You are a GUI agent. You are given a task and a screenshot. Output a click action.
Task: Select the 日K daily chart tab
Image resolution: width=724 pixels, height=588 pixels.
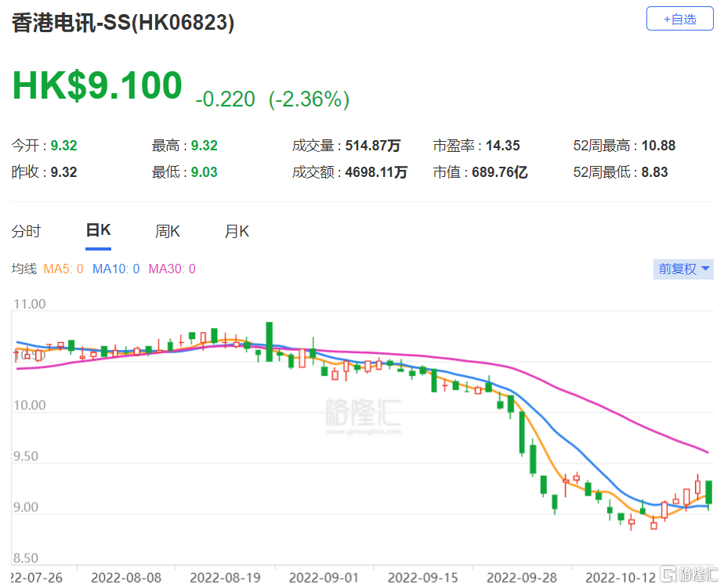pyautogui.click(x=99, y=230)
